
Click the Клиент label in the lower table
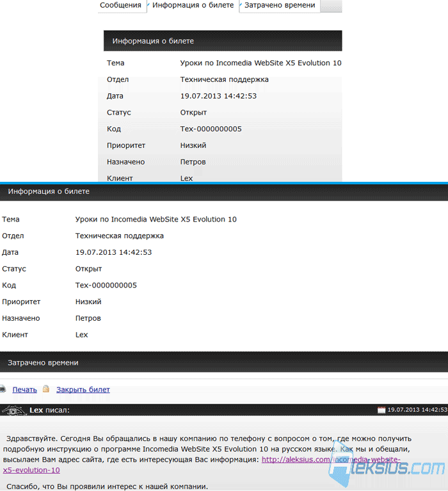[x=15, y=335]
